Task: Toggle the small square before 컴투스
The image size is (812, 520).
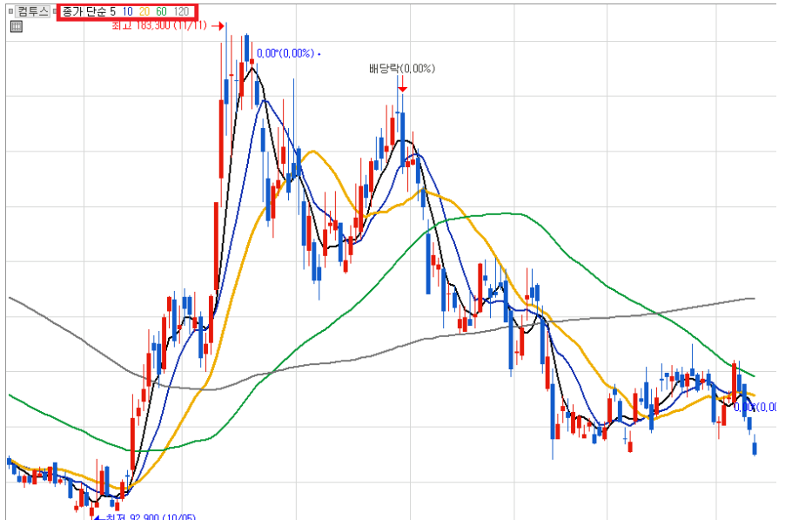Action: click(10, 11)
